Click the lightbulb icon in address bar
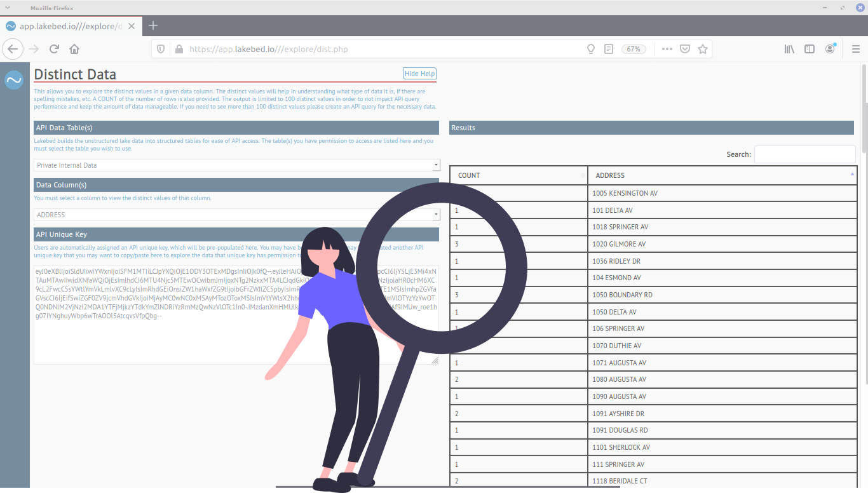Image resolution: width=868 pixels, height=493 pixels. (x=590, y=49)
